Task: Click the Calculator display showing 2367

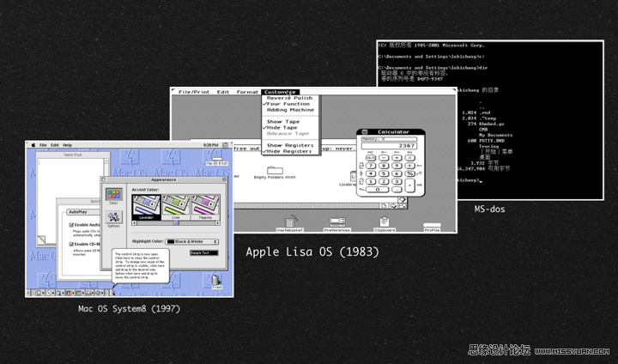Action: point(389,146)
